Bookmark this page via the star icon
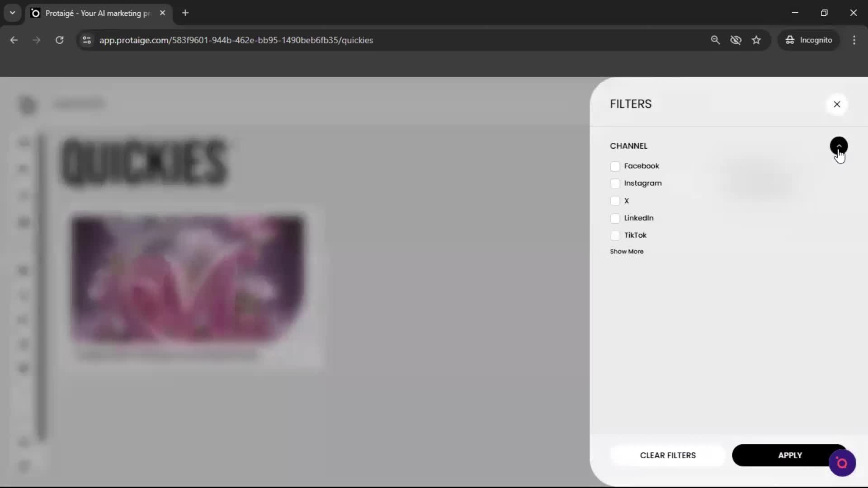 tap(757, 40)
